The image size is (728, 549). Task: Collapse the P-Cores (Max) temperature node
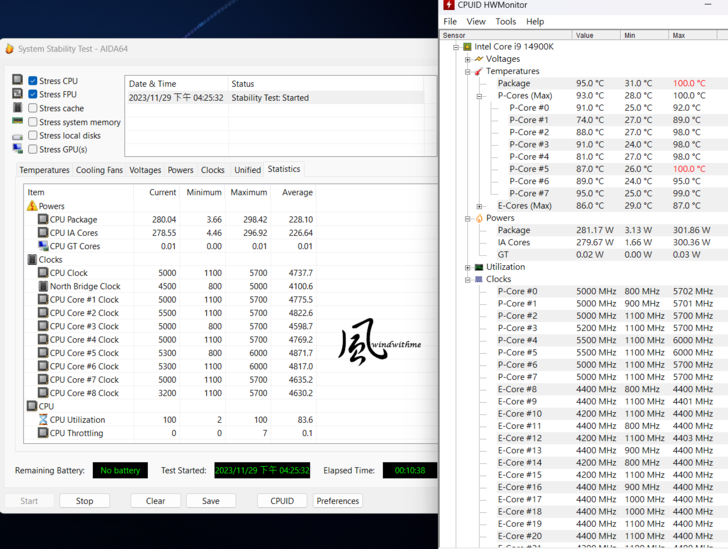(479, 96)
